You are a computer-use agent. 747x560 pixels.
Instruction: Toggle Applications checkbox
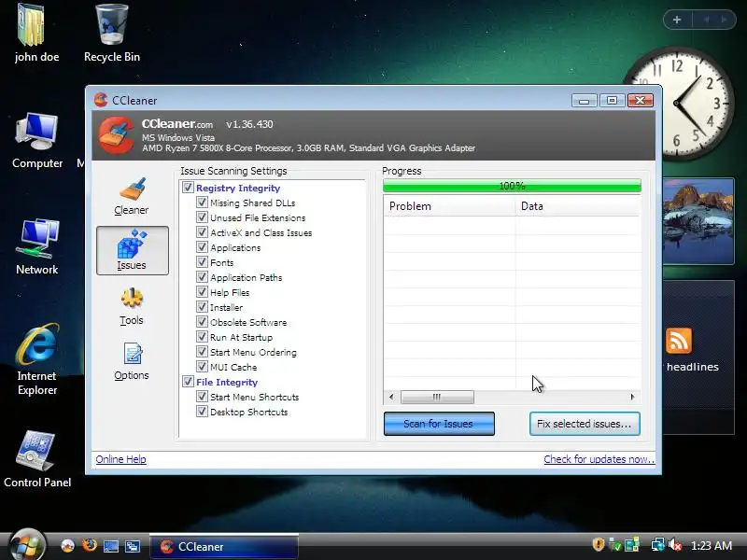coord(202,247)
